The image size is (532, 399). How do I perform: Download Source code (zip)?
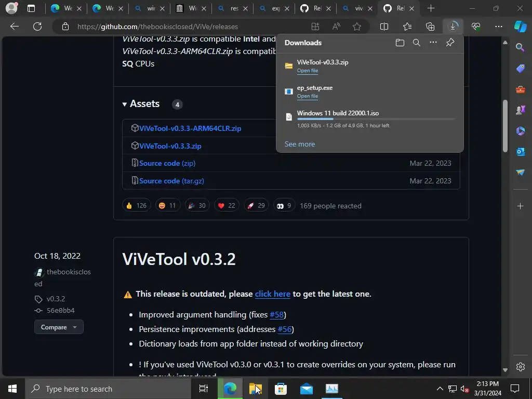point(167,163)
